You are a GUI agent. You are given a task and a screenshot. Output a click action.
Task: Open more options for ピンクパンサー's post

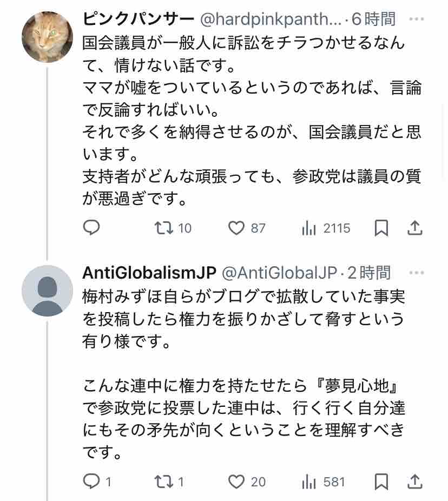(416, 19)
